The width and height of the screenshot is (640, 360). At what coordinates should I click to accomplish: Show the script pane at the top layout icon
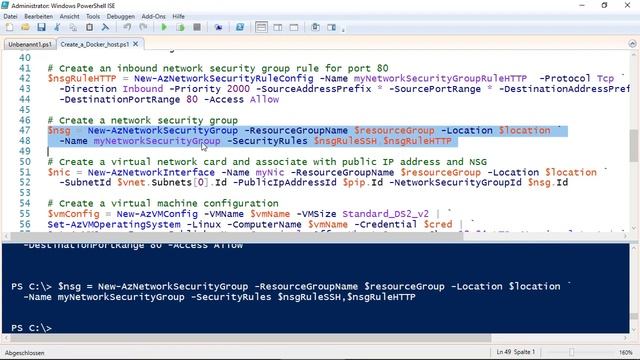point(261,27)
